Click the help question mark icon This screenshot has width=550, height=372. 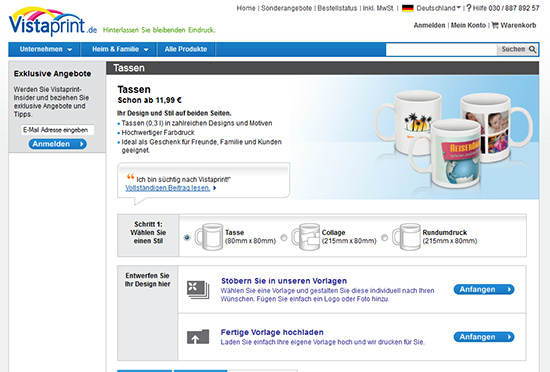(x=469, y=8)
